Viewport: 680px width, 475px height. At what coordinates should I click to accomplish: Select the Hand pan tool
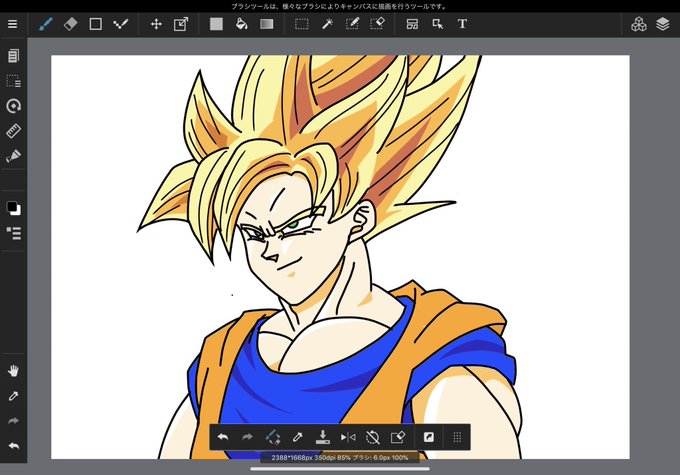pyautogui.click(x=13, y=371)
